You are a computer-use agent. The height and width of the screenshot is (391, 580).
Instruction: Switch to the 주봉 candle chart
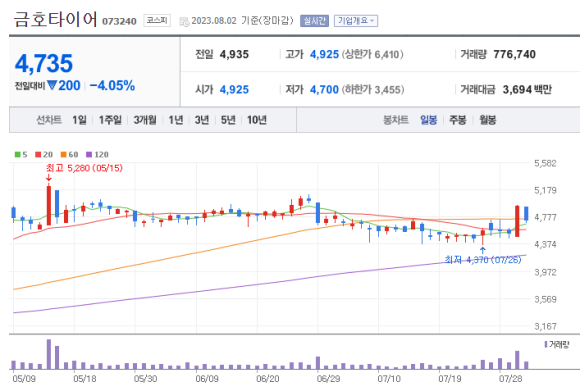pos(458,120)
